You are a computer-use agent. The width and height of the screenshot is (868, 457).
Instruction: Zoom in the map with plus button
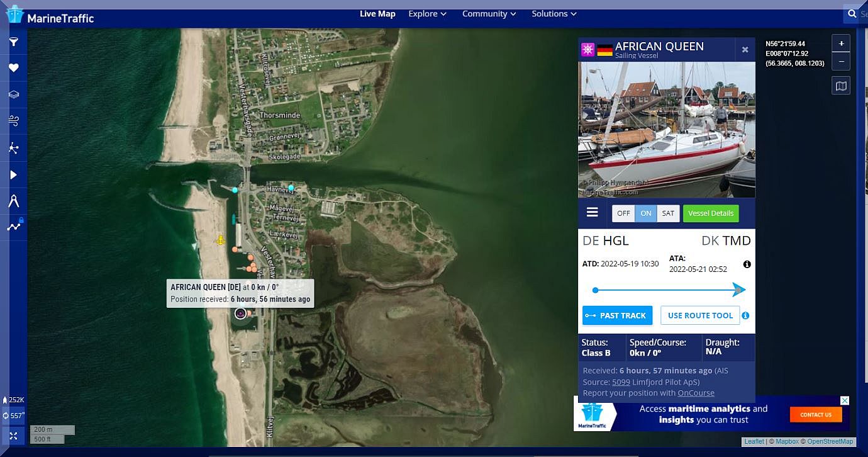[841, 43]
